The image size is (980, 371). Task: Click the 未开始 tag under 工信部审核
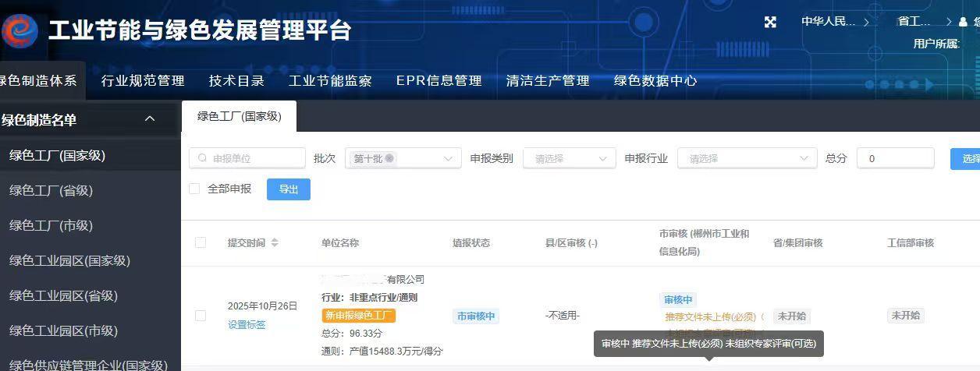[x=906, y=316]
